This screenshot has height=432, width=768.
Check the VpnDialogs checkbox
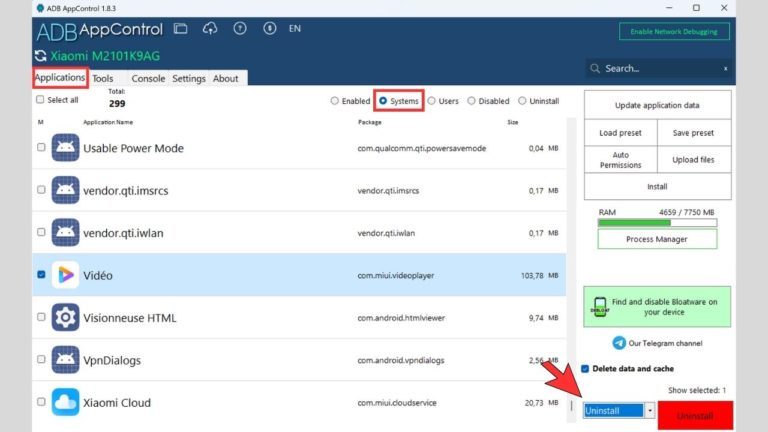click(x=41, y=359)
